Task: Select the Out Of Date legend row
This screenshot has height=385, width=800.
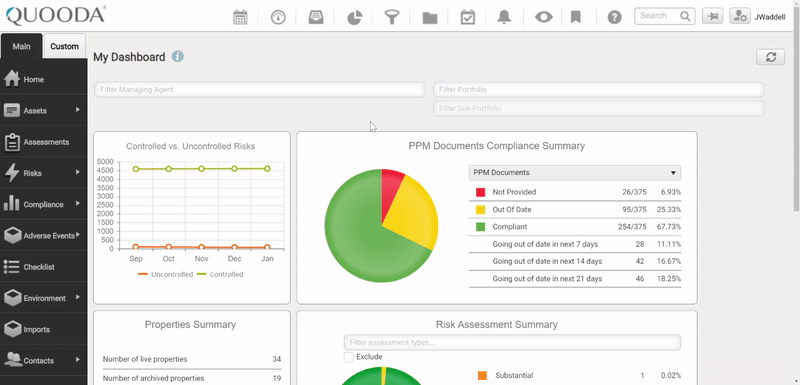Action: click(x=574, y=210)
